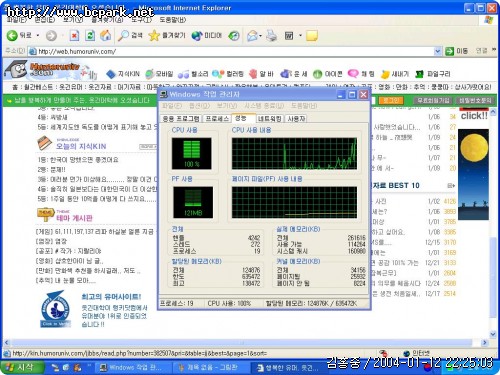Image resolution: width=500 pixels, height=375 pixels.
Task: Open Task Manager 옵션(O) menu
Action: tap(199, 106)
